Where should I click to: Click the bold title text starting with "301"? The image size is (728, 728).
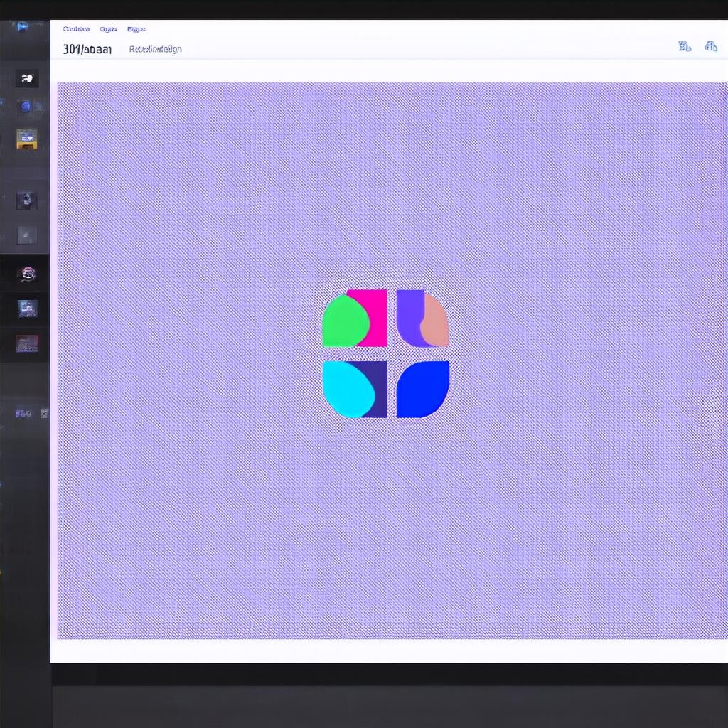(x=87, y=49)
